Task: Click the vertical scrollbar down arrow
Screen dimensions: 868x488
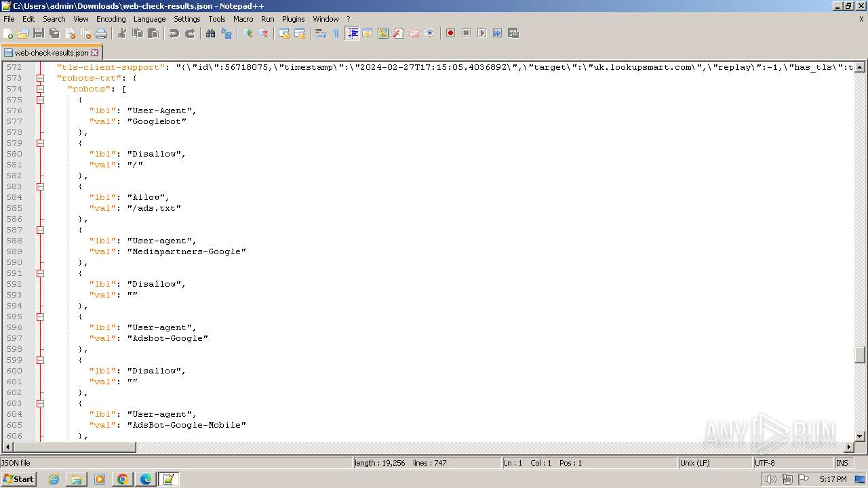Action: point(860,436)
